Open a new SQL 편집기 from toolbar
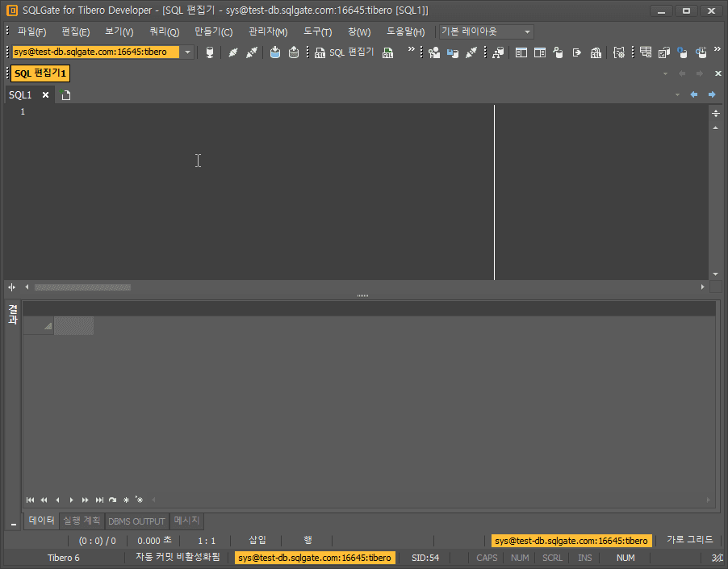 (344, 52)
